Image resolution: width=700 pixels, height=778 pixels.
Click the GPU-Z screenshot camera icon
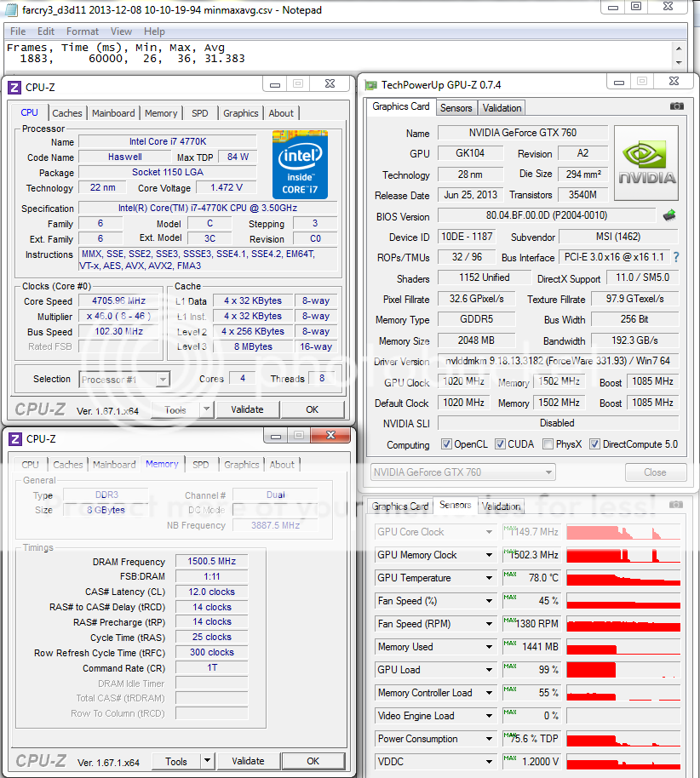676,106
